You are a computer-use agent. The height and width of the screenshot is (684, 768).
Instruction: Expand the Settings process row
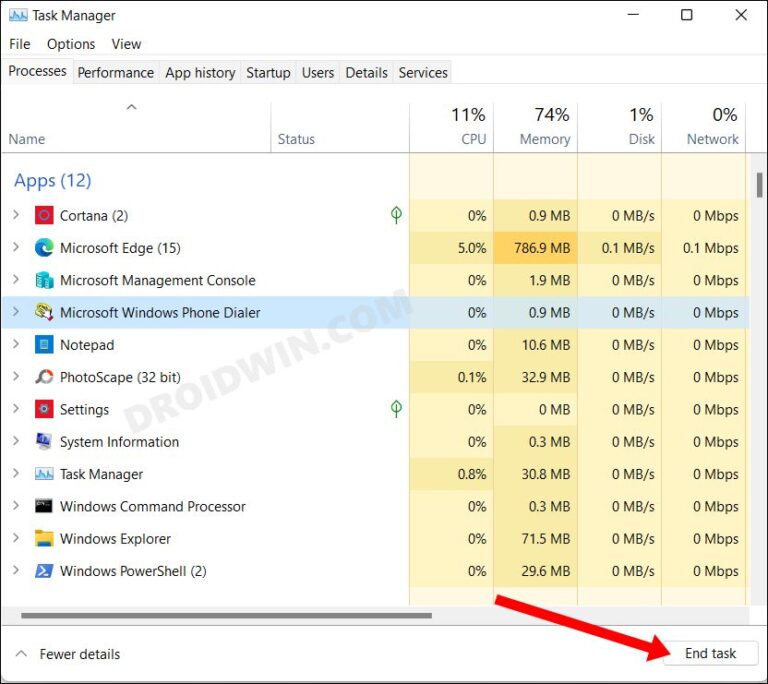(x=16, y=409)
